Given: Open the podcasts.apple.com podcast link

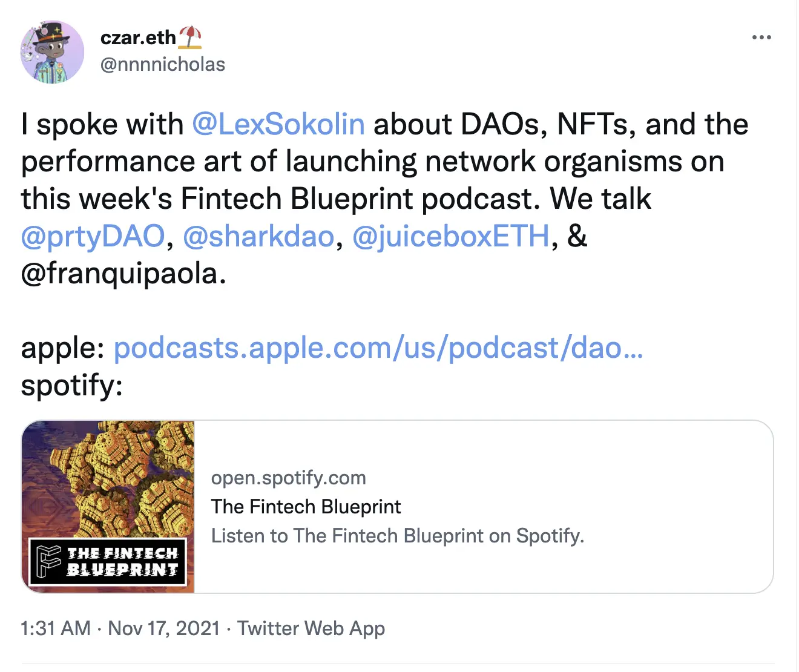Looking at the screenshot, I should (x=378, y=348).
